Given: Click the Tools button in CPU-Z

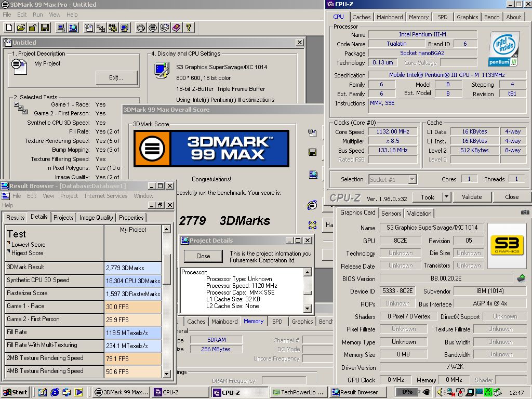Looking at the screenshot, I should (x=428, y=197).
